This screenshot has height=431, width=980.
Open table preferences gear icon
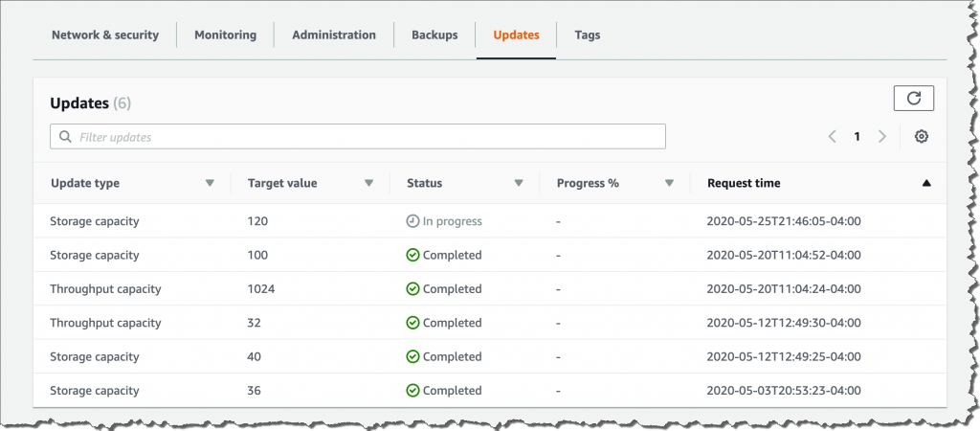coord(921,137)
